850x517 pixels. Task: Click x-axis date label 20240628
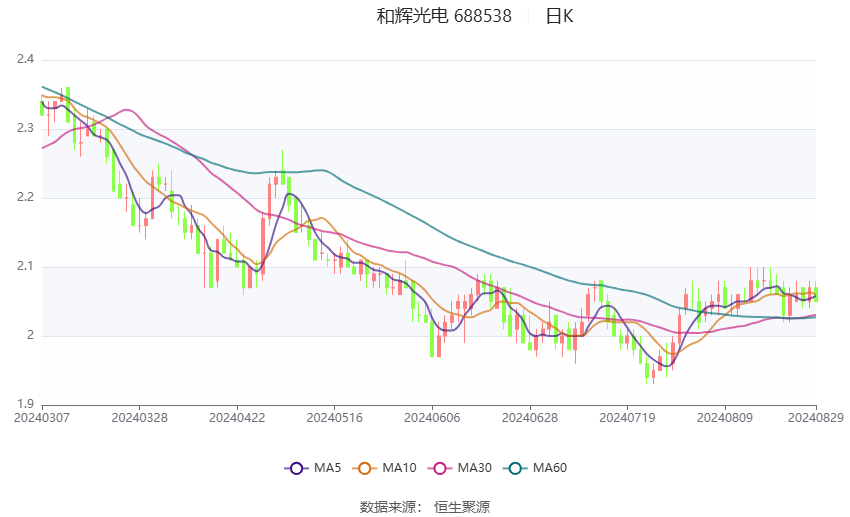point(530,418)
